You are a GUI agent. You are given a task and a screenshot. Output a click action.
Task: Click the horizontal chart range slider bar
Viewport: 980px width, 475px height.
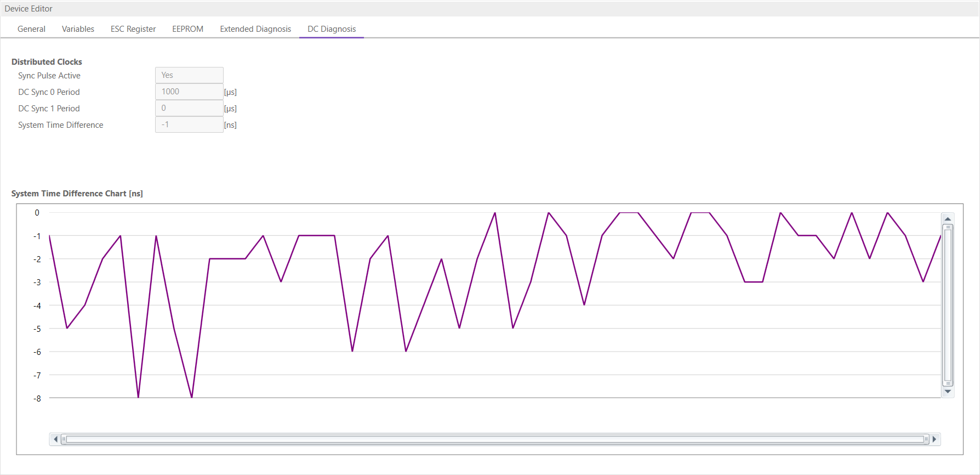(493, 439)
